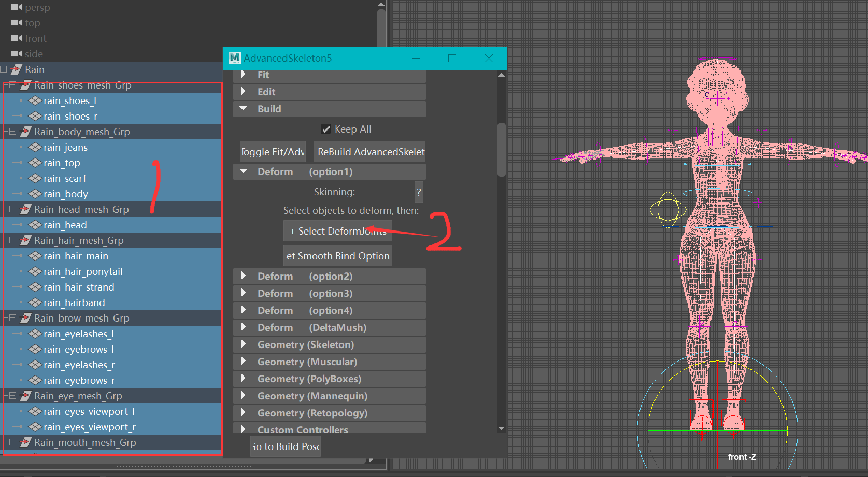Click the rain_hairband mesh icon

34,302
